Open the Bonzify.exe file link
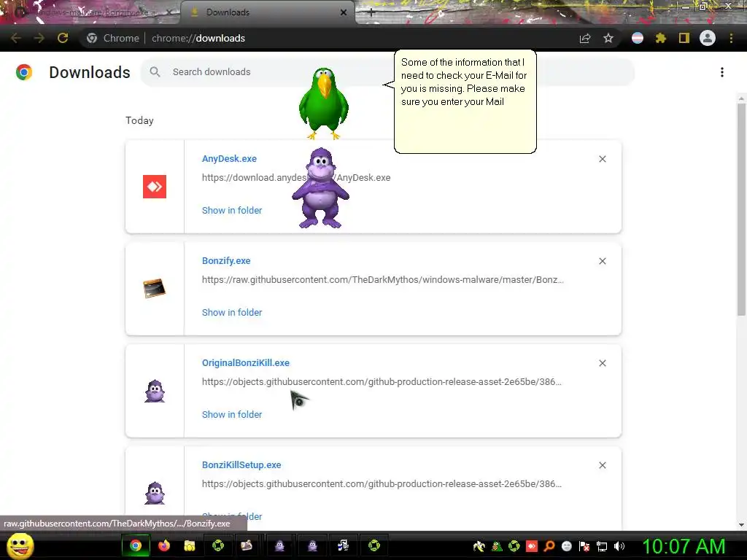 click(x=226, y=261)
